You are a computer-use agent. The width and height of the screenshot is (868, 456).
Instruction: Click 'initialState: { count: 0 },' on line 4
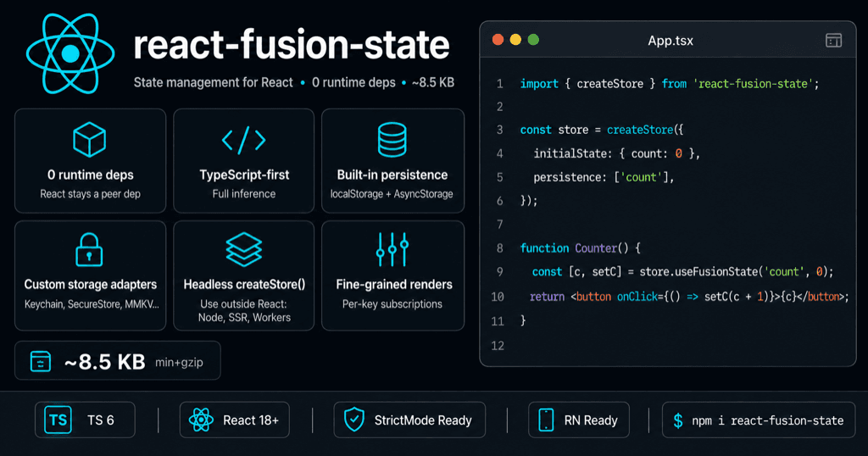[617, 154]
